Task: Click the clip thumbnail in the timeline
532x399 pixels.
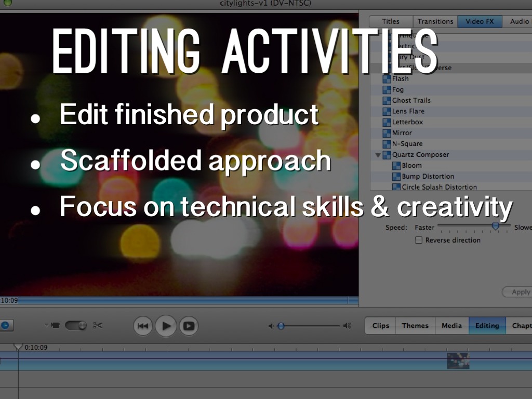Action: (x=458, y=361)
